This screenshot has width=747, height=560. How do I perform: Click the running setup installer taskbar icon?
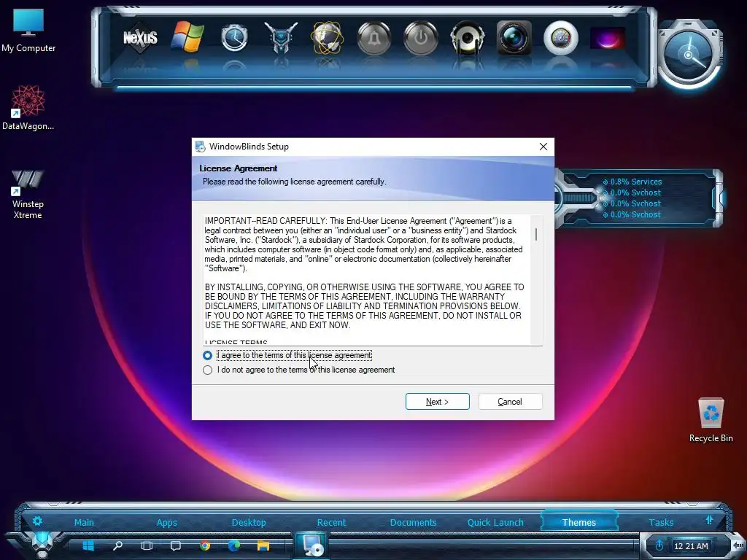(312, 545)
